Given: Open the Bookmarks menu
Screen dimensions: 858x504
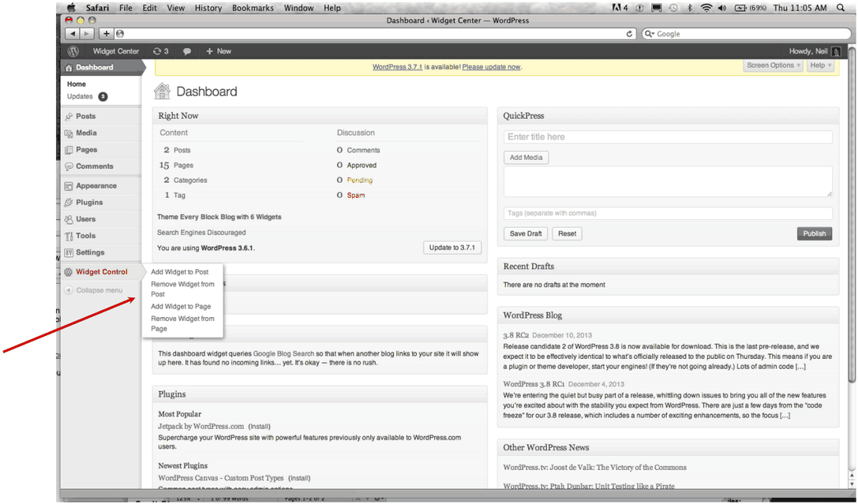Looking at the screenshot, I should click(253, 8).
